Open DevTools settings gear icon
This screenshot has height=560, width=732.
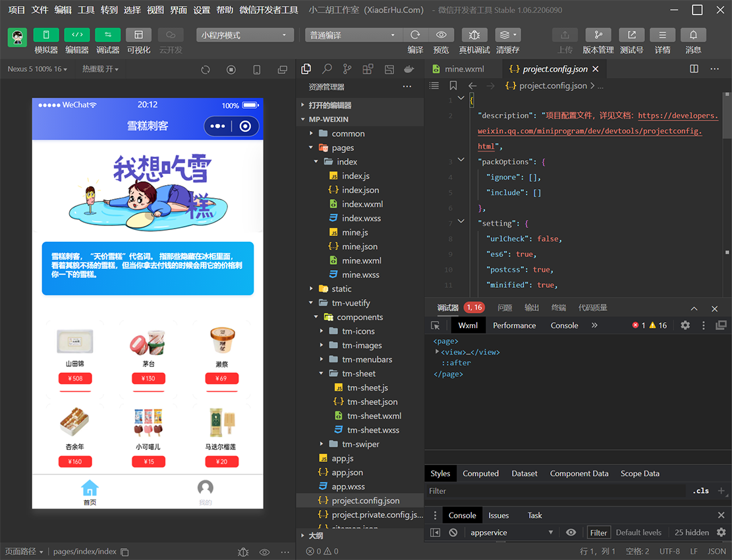coord(685,325)
